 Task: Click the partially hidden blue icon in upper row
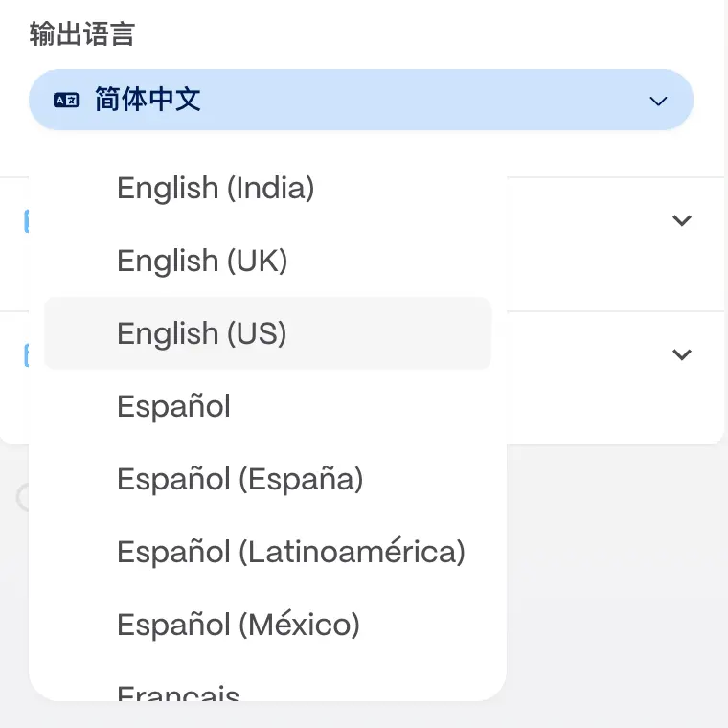tap(26, 221)
